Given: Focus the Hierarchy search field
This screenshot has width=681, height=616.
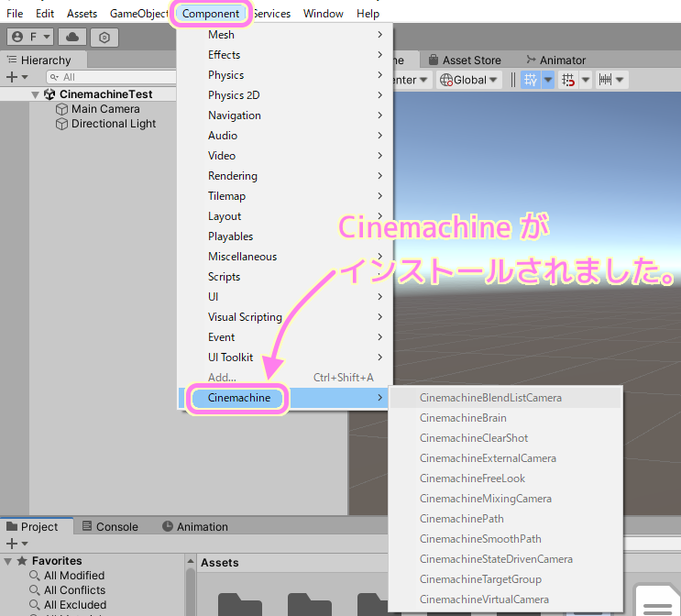Looking at the screenshot, I should [111, 77].
